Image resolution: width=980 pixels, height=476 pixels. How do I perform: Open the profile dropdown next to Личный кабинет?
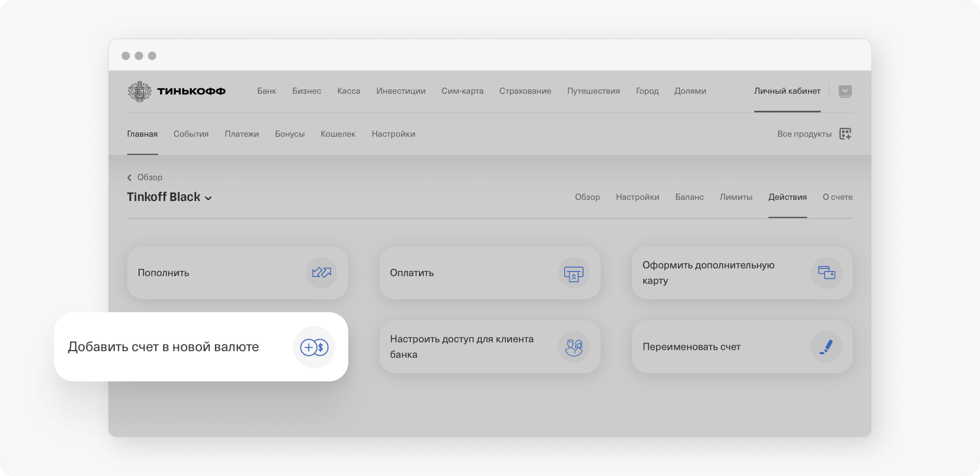845,91
